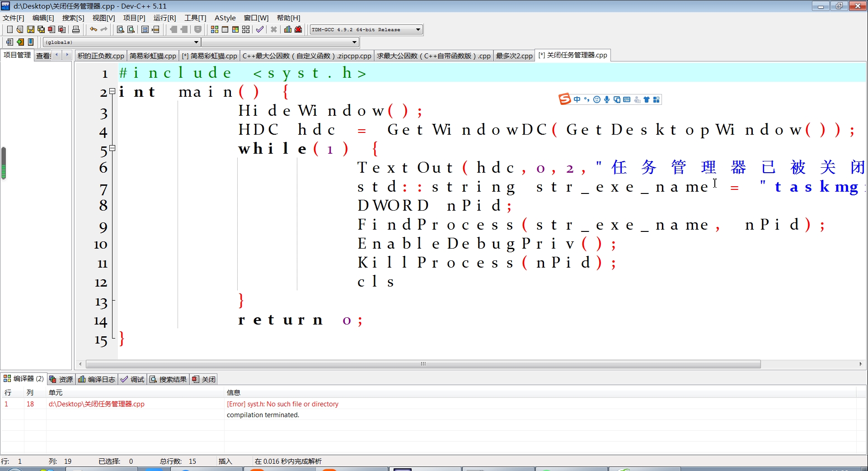This screenshot has height=471, width=868.
Task: Click the Compile toolbar icon
Action: click(215, 29)
